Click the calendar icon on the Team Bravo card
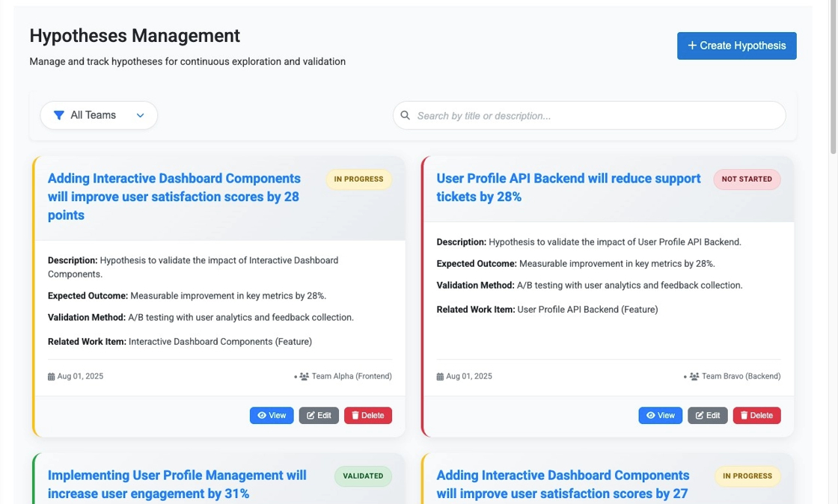This screenshot has width=838, height=504. [x=440, y=376]
